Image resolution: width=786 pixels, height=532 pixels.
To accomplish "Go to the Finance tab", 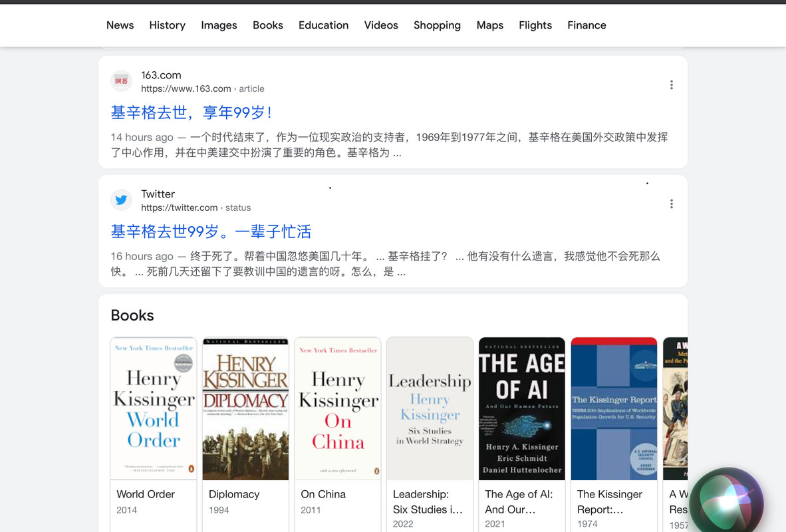I will pyautogui.click(x=587, y=25).
